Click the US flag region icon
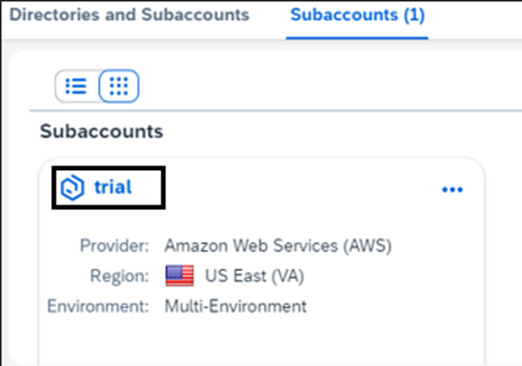522x366 pixels. (x=180, y=276)
